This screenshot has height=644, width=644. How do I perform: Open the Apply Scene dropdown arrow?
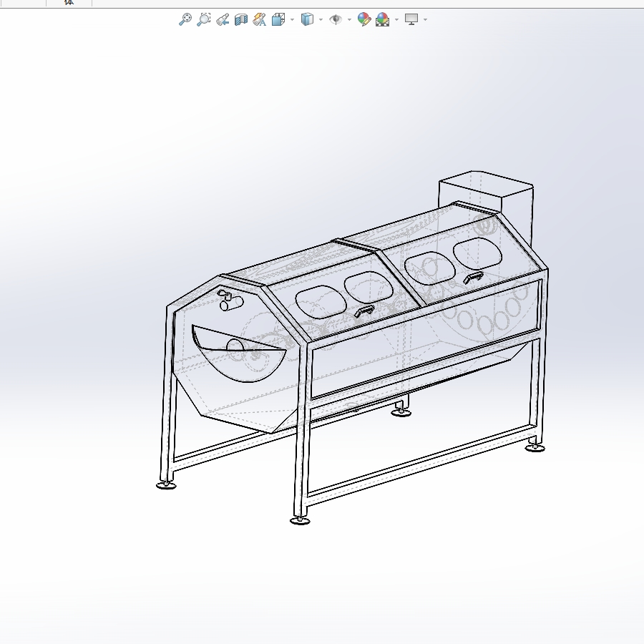pos(396,20)
